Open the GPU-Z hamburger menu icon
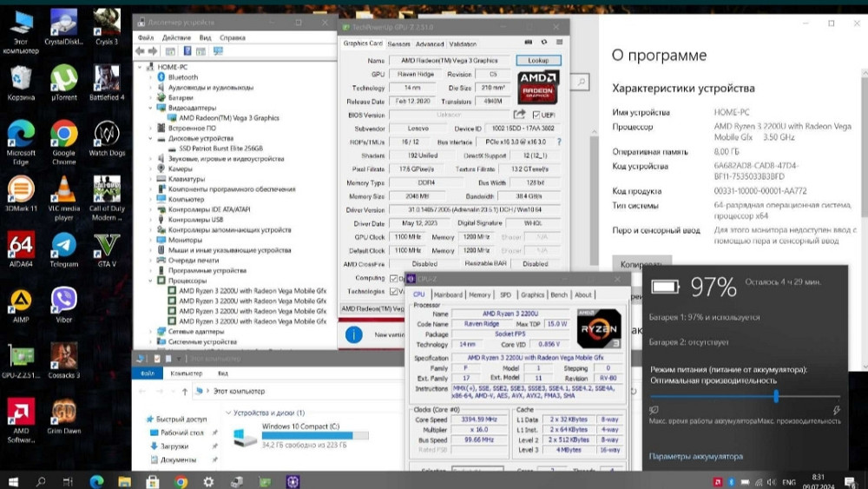868x489 pixels. pos(559,42)
